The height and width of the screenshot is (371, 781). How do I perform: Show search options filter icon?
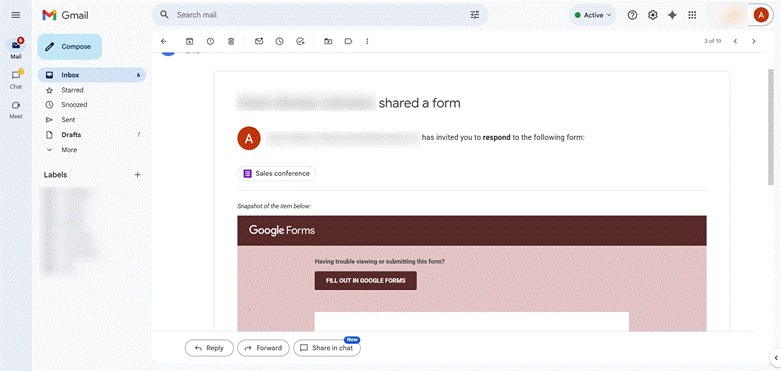pyautogui.click(x=475, y=15)
